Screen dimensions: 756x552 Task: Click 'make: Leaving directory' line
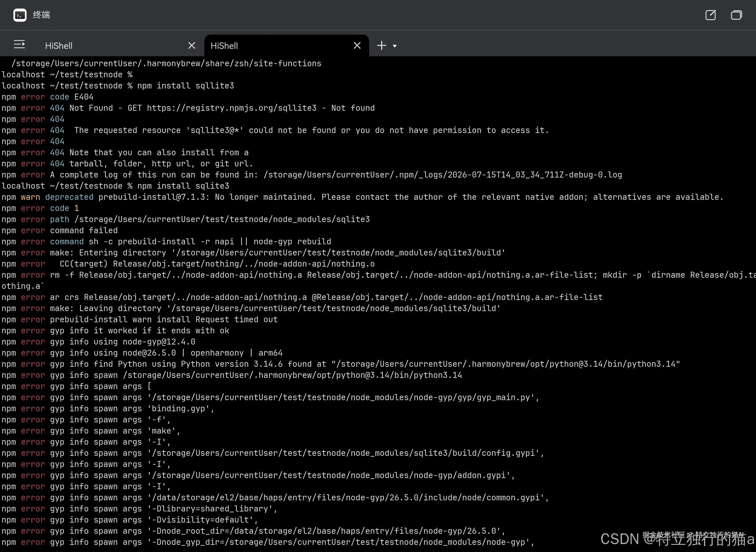(x=251, y=309)
